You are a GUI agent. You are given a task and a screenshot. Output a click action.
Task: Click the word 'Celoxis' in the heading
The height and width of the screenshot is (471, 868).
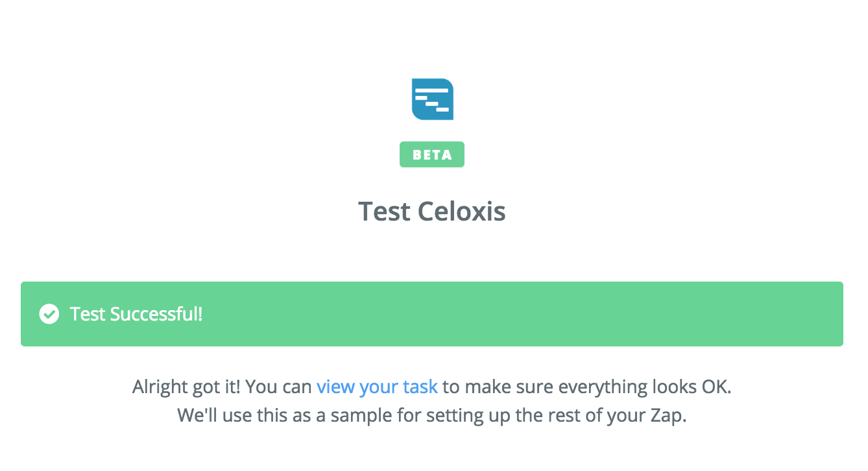tap(461, 212)
